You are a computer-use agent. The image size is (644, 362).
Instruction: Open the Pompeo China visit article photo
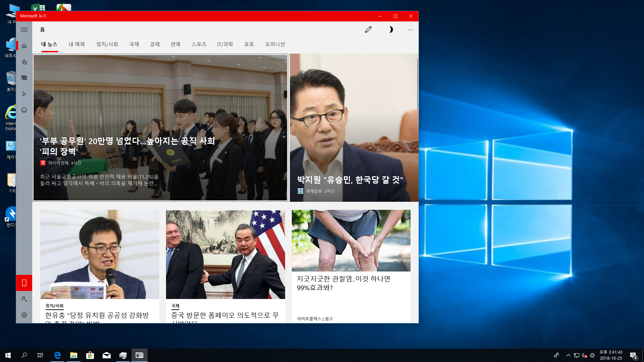coord(225,254)
